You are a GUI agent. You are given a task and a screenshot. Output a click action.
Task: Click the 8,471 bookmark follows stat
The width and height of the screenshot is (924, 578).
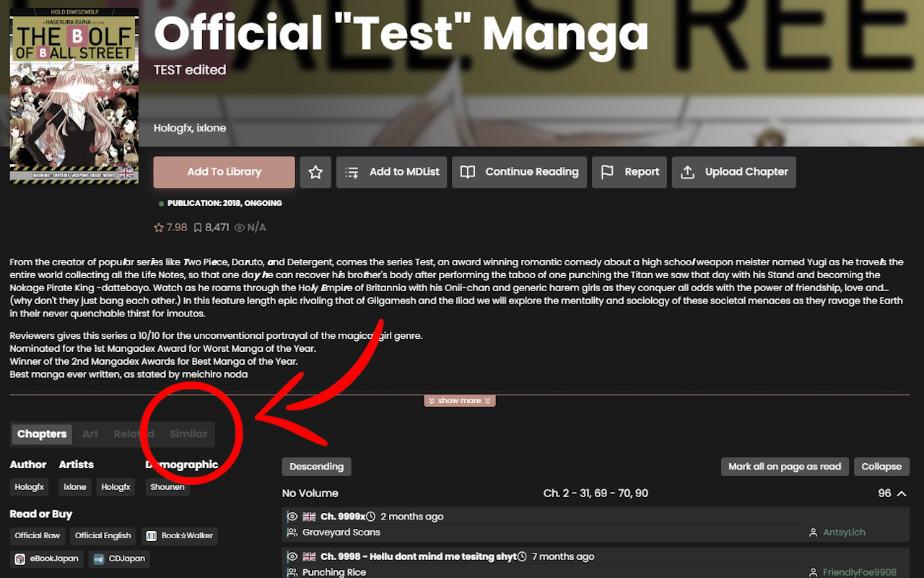(212, 228)
